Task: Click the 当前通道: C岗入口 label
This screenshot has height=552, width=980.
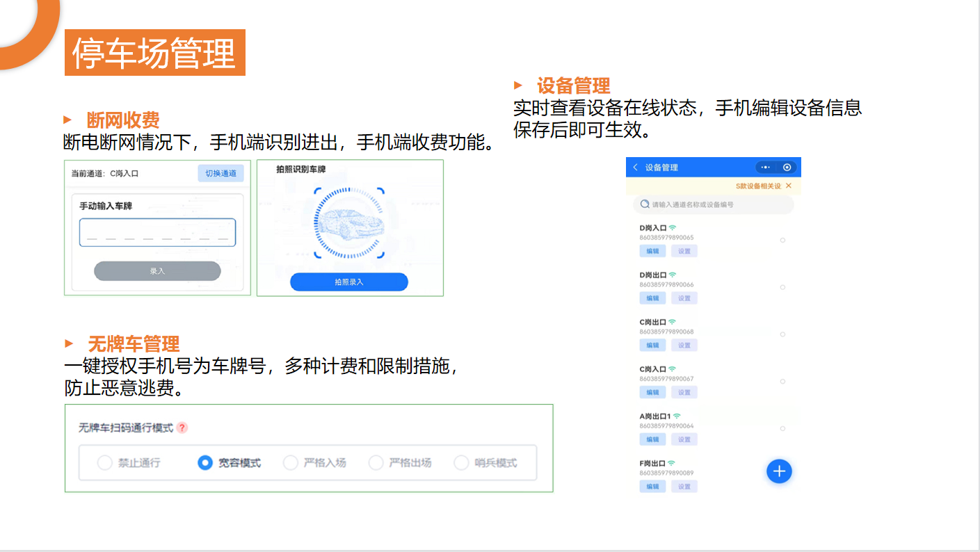Action: pos(105,173)
